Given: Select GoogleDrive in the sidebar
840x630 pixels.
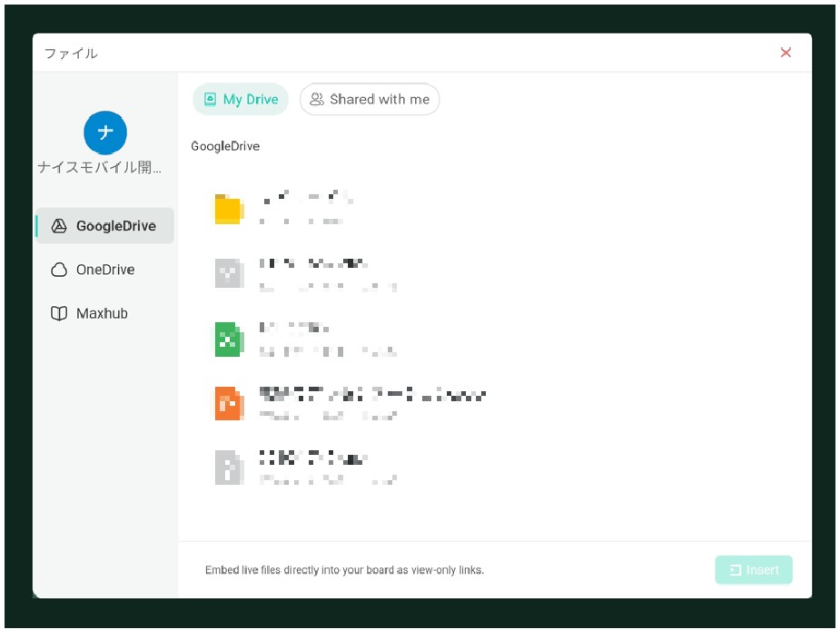Looking at the screenshot, I should click(x=105, y=225).
